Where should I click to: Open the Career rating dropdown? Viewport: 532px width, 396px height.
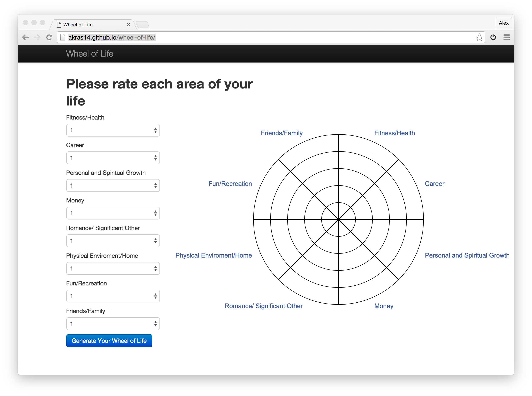(113, 158)
